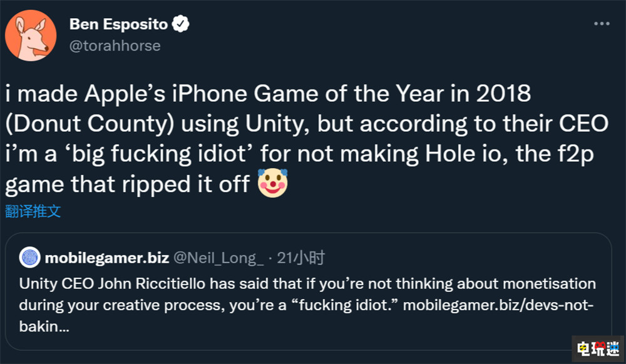Select the @torahhorse handle
626x364 pixels.
pos(115,45)
